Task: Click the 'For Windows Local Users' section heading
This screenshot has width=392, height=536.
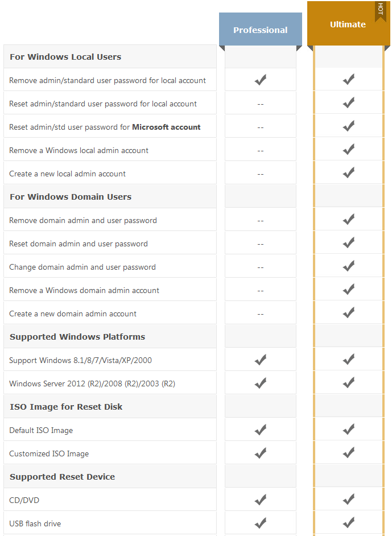Action: [x=65, y=57]
